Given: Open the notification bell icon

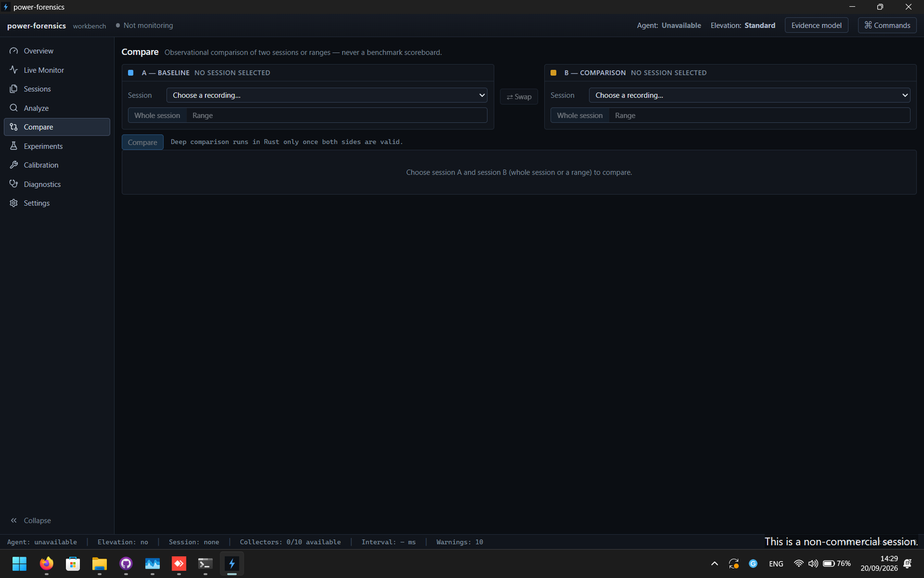Looking at the screenshot, I should tap(907, 564).
